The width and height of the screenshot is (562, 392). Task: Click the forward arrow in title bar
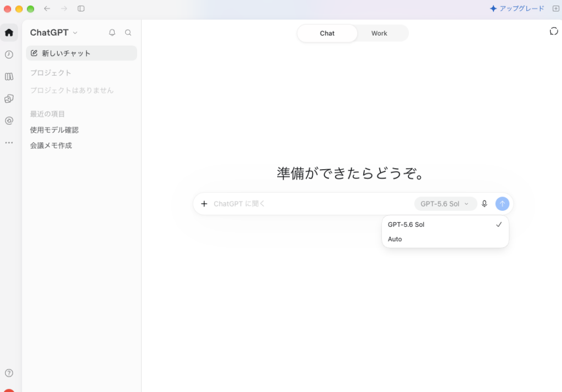coord(64,9)
